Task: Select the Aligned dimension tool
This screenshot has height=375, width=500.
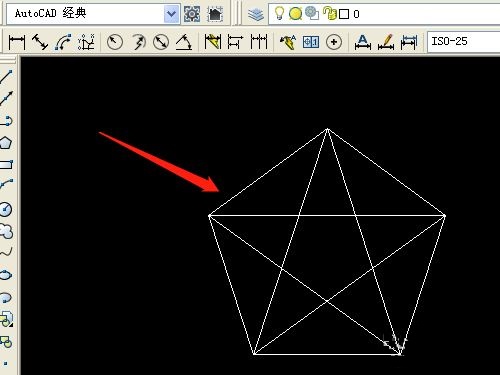Action: tap(40, 42)
